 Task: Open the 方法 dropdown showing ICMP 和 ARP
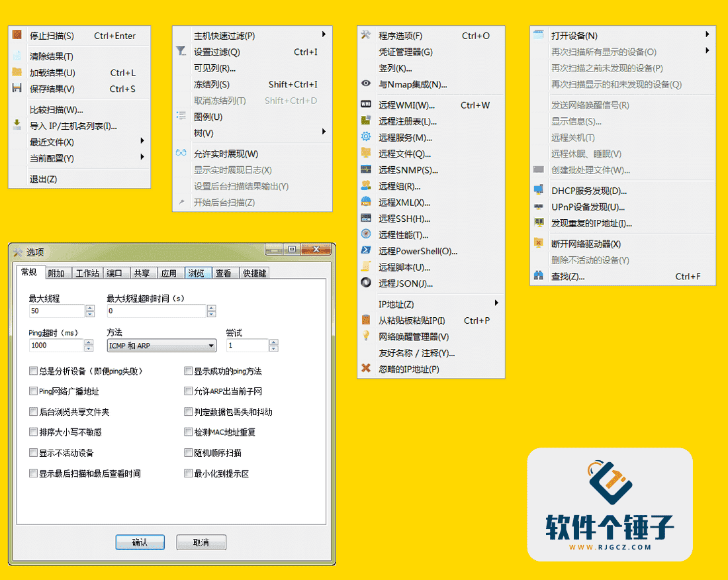click(x=161, y=345)
